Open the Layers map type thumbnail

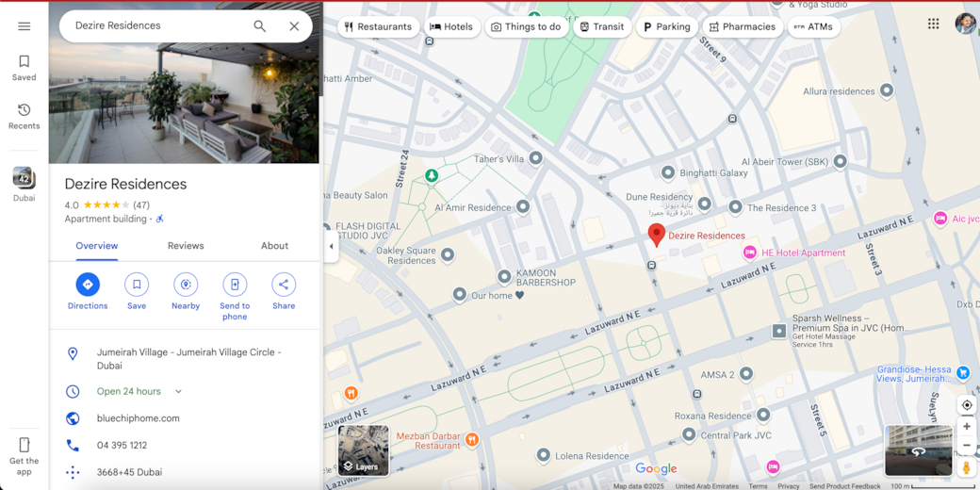[x=364, y=450]
